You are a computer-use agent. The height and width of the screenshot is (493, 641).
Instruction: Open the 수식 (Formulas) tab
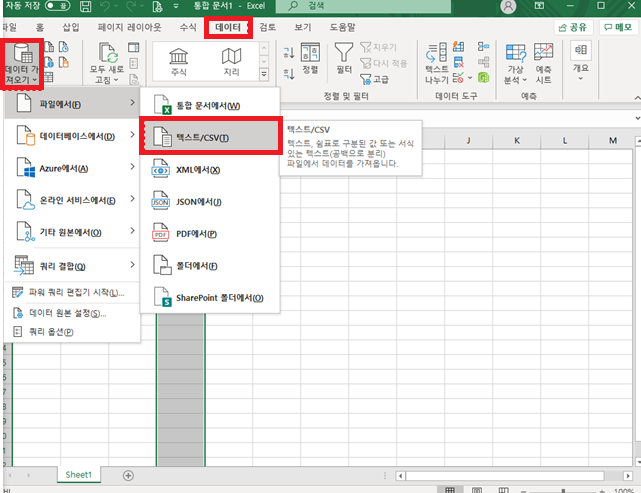pyautogui.click(x=188, y=27)
